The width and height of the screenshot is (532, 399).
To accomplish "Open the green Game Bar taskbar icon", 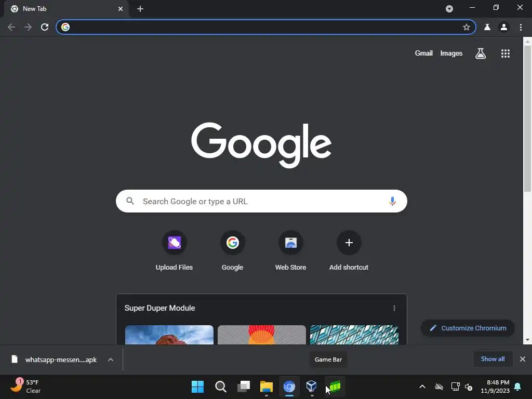I will point(335,387).
